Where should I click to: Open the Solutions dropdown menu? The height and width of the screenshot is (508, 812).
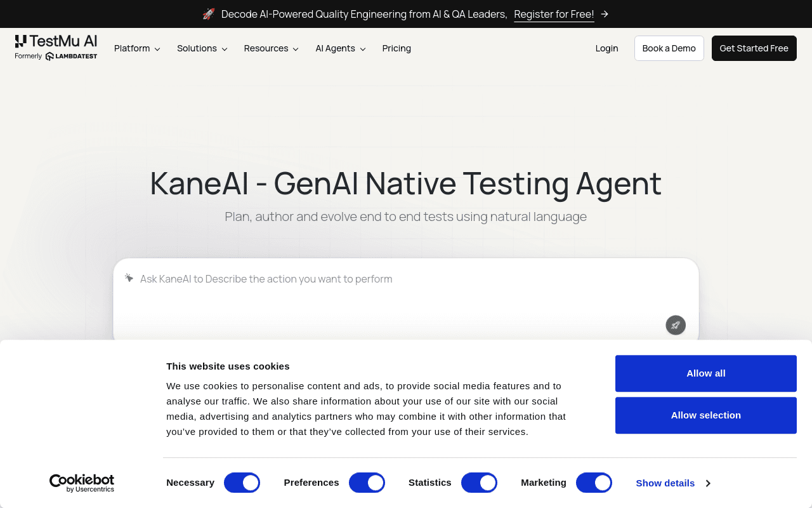[202, 48]
